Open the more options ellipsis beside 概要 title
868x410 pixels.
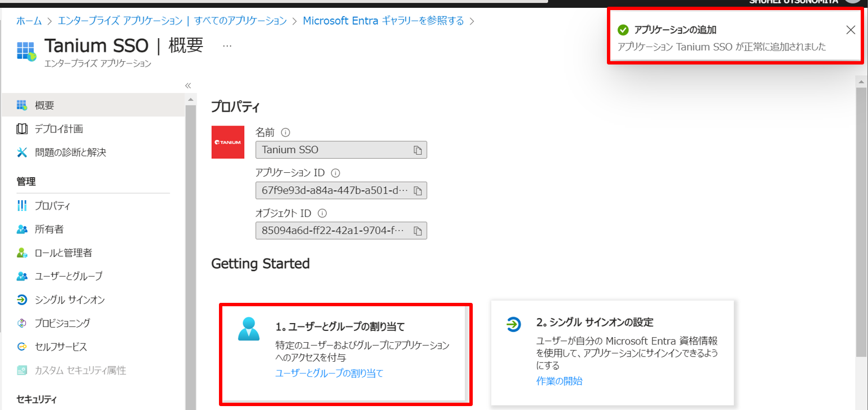tap(227, 46)
